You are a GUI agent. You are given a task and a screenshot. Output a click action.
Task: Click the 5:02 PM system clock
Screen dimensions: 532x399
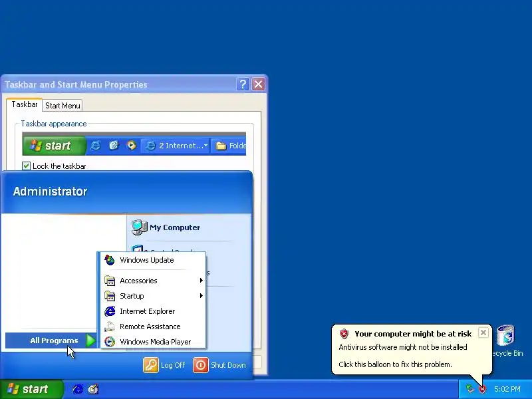[x=507, y=389]
